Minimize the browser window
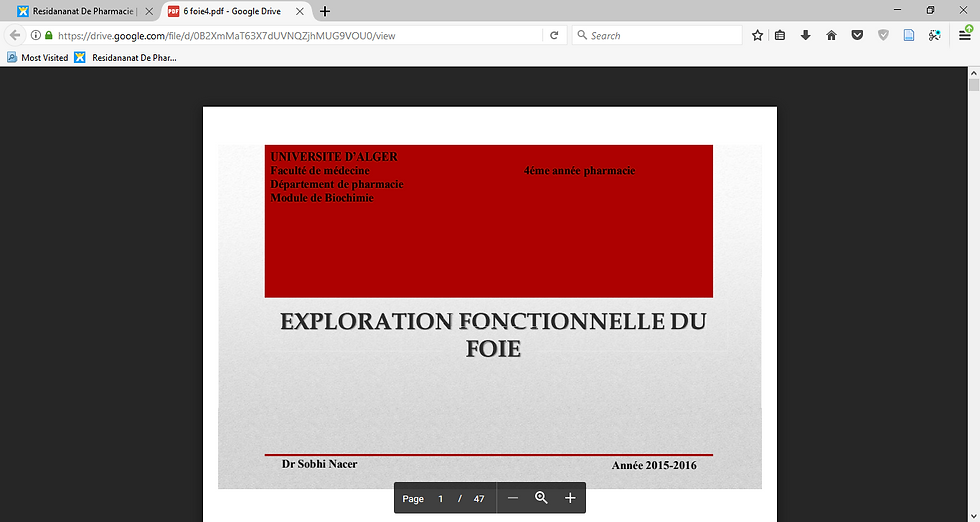This screenshot has width=980, height=522. 898,10
